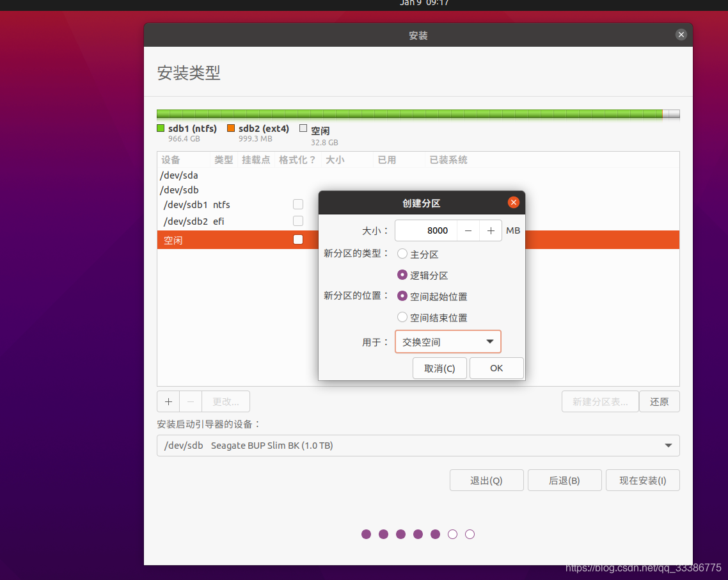Decrease partition size with minus button
This screenshot has height=580, width=728.
click(x=468, y=230)
